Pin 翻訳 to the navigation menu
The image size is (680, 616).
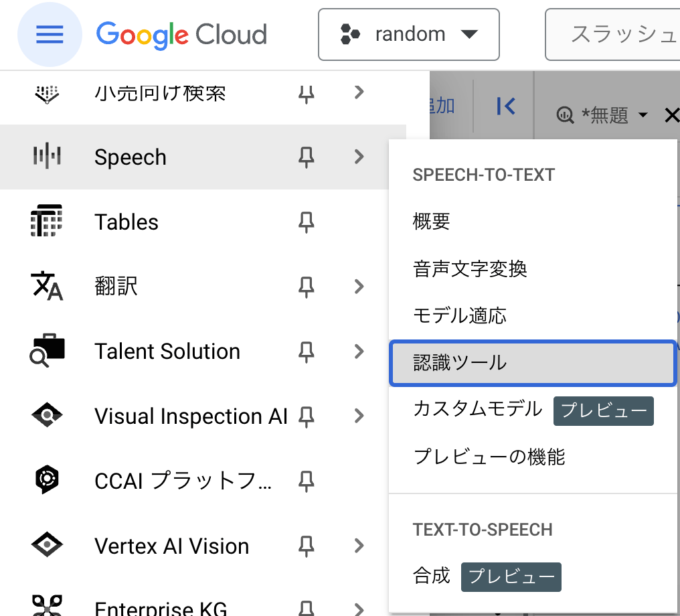point(306,287)
